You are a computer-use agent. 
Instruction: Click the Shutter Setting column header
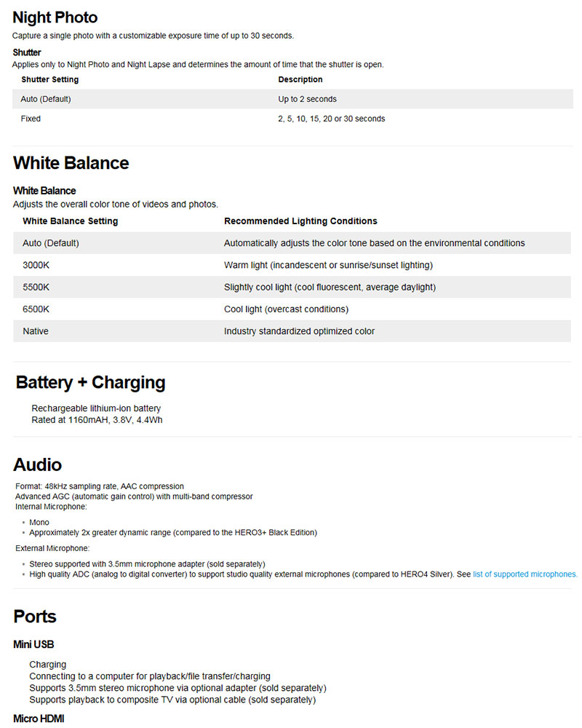click(x=50, y=79)
